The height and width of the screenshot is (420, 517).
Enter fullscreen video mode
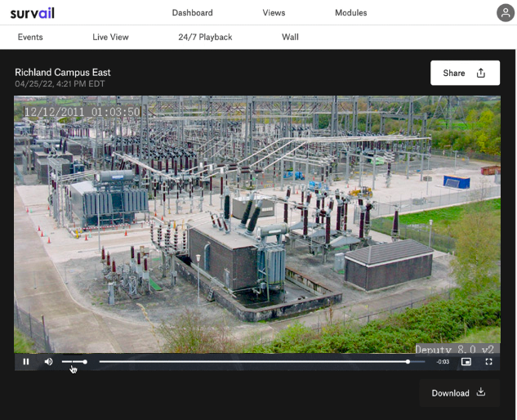(489, 361)
